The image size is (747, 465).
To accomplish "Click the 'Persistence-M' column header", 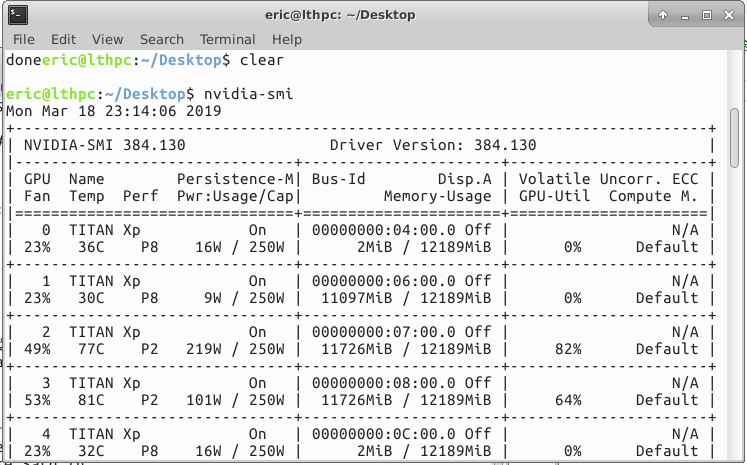I will point(235,179).
